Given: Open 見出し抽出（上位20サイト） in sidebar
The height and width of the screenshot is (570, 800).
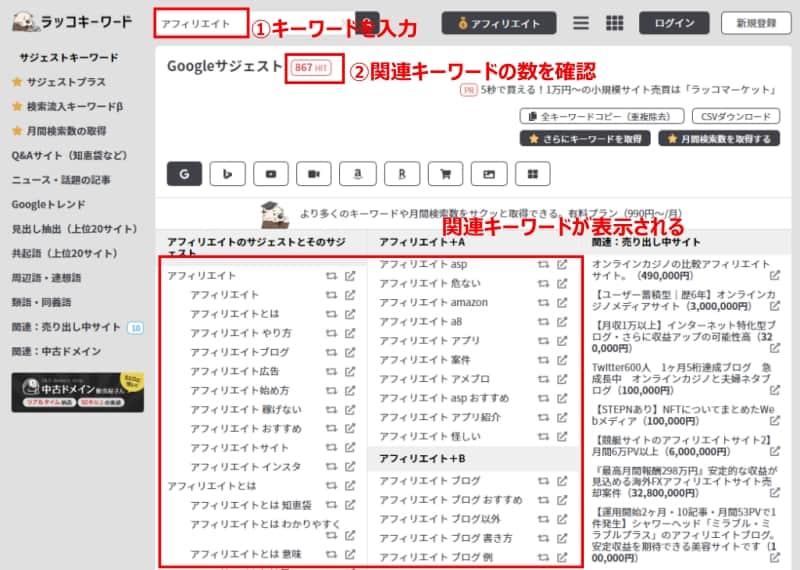Looking at the screenshot, I should tap(74, 229).
